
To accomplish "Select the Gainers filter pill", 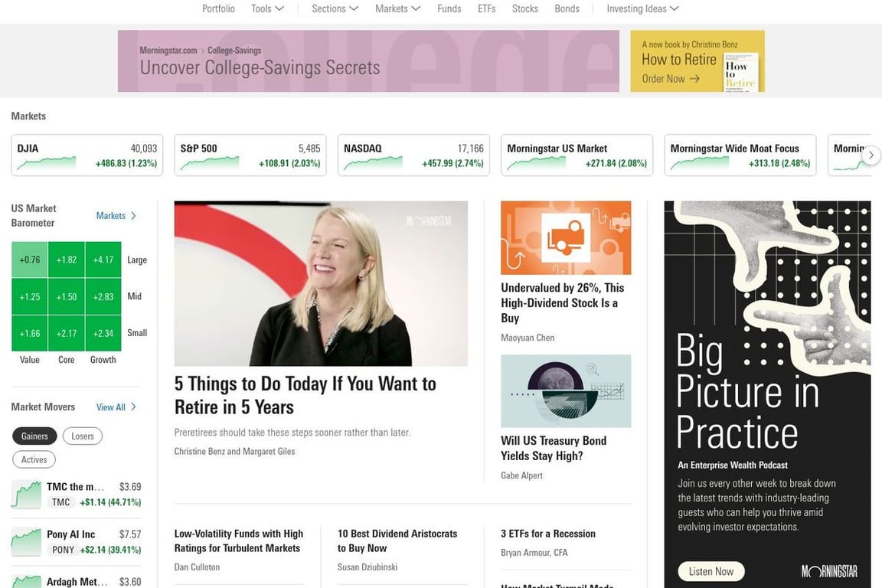I will coord(34,436).
